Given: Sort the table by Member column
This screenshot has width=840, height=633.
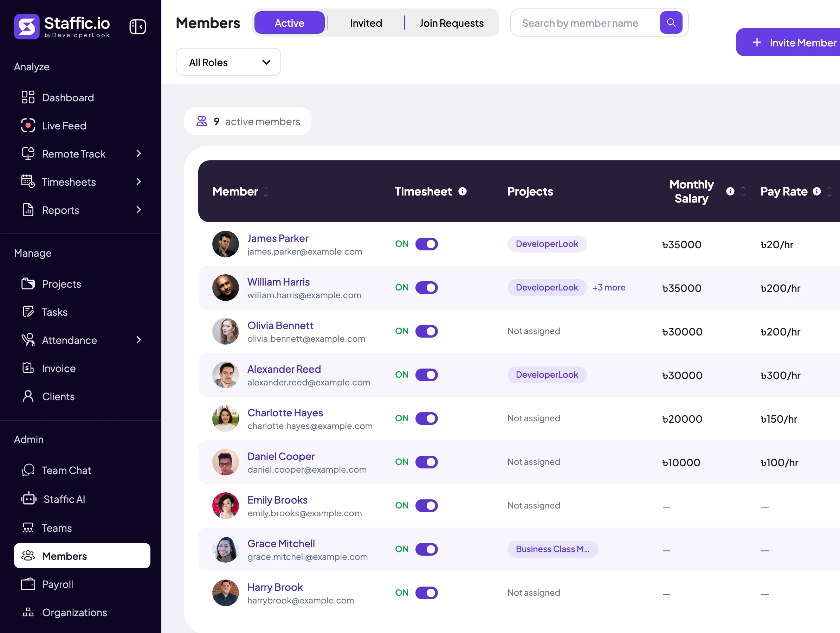Looking at the screenshot, I should pyautogui.click(x=266, y=192).
